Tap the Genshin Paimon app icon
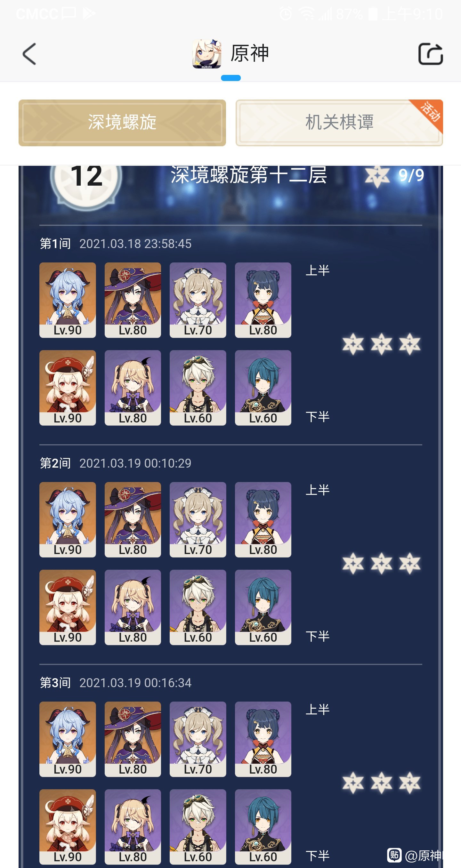Viewport: 461px width, 868px height. pyautogui.click(x=206, y=53)
